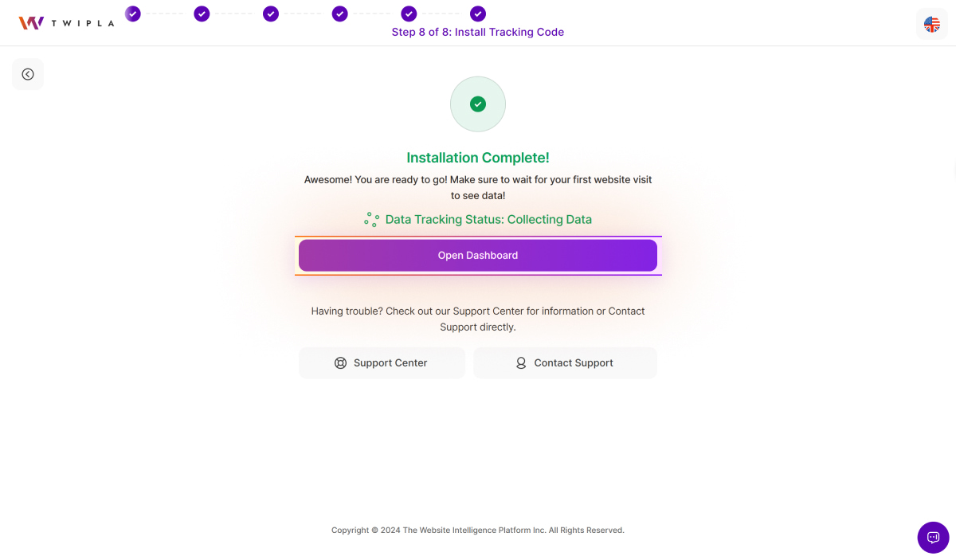
Task: Open Dashboard
Action: (x=478, y=256)
